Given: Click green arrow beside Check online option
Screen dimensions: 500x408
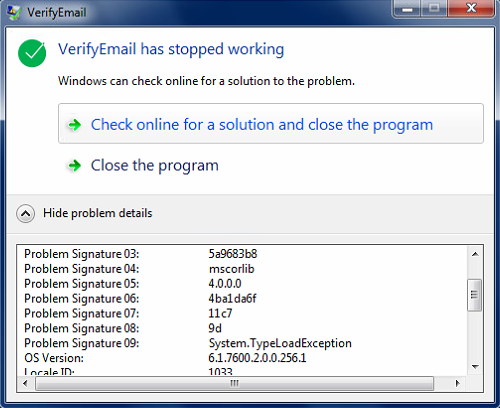Looking at the screenshot, I should pos(75,125).
